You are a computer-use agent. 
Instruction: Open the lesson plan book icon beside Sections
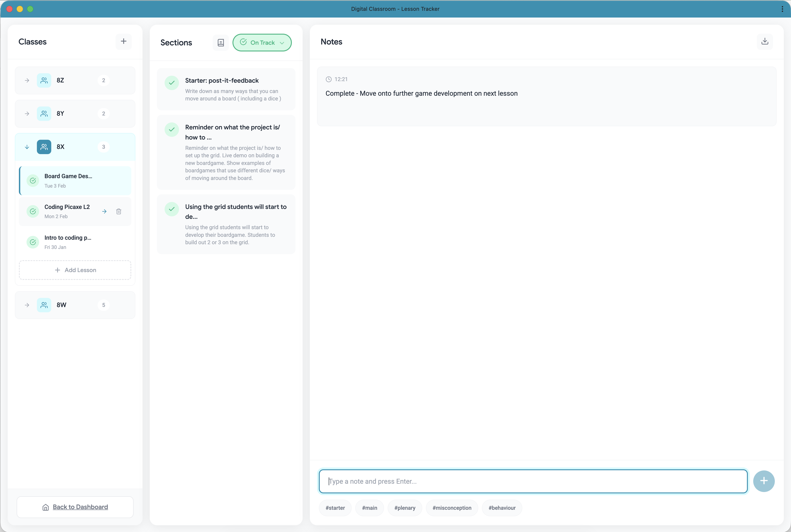click(220, 42)
